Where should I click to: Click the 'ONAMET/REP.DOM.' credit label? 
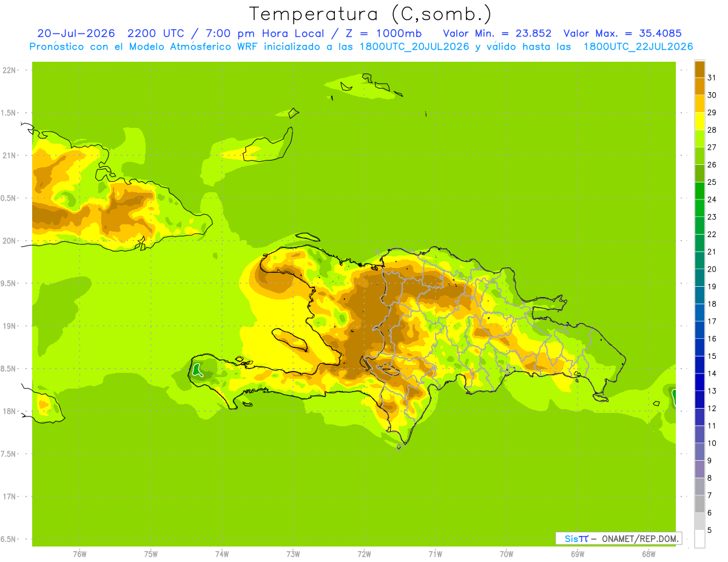pyautogui.click(x=639, y=538)
